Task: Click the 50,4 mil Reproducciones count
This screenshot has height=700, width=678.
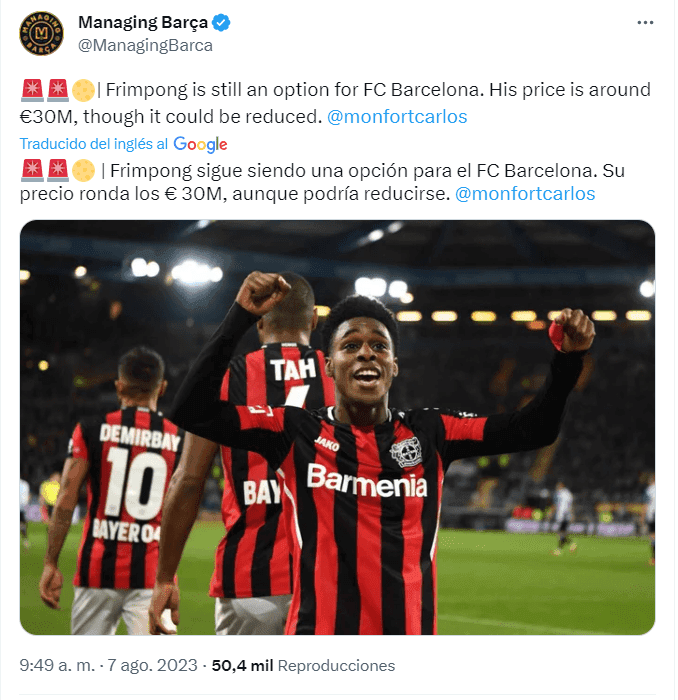Action: 304,666
